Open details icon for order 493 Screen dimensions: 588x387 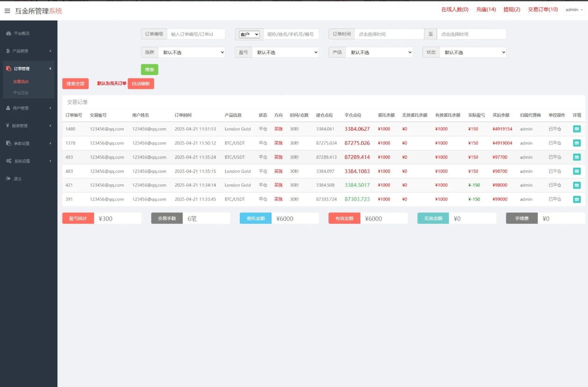tap(577, 157)
